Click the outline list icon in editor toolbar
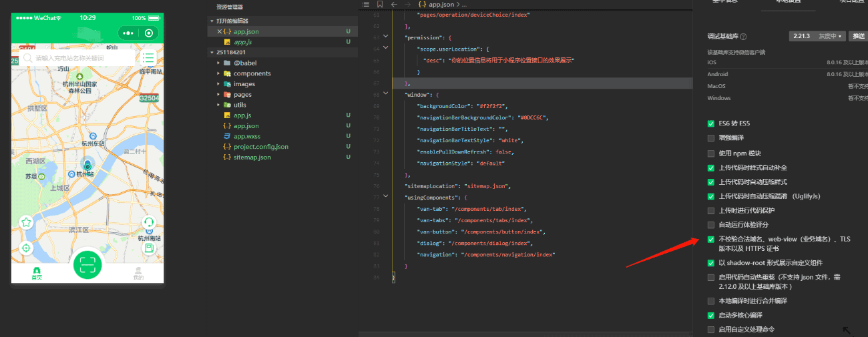This screenshot has height=337, width=868. tap(366, 4)
